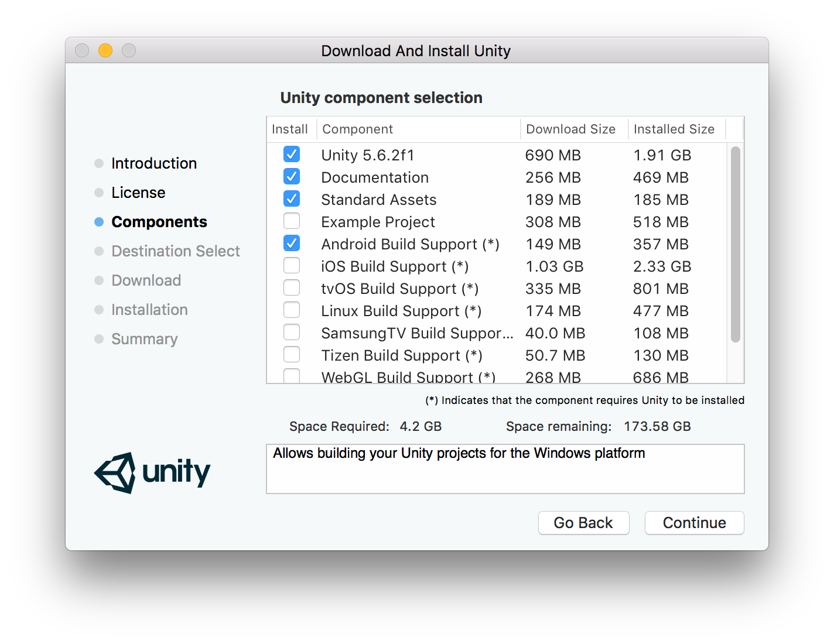Enable the SamsungTV Build Support checkbox

[292, 333]
